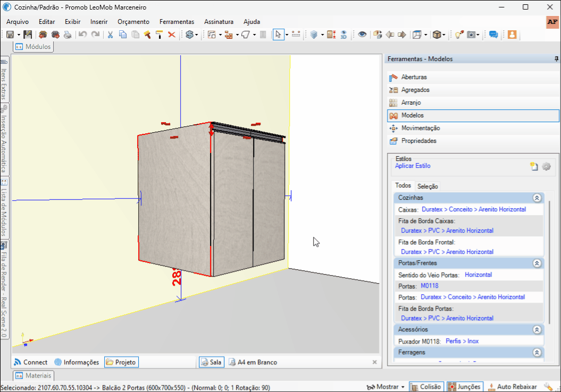
Task: Toggle the eye visibility icon
Action: point(362,35)
